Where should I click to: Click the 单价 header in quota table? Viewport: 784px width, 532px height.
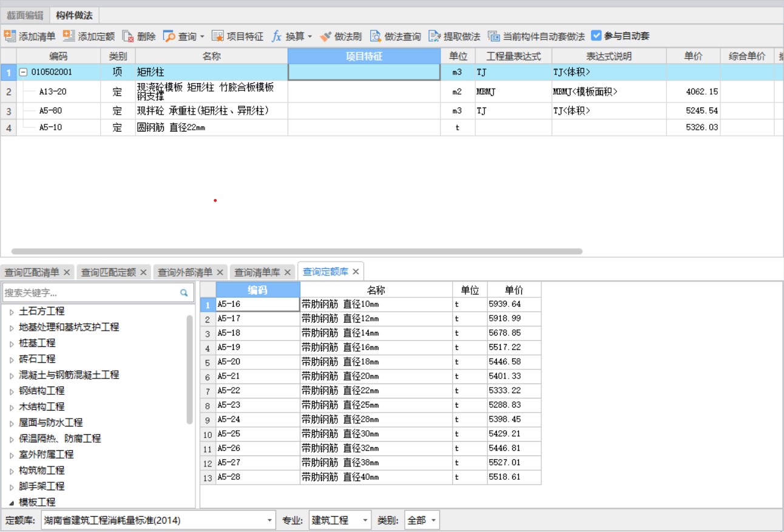[514, 290]
